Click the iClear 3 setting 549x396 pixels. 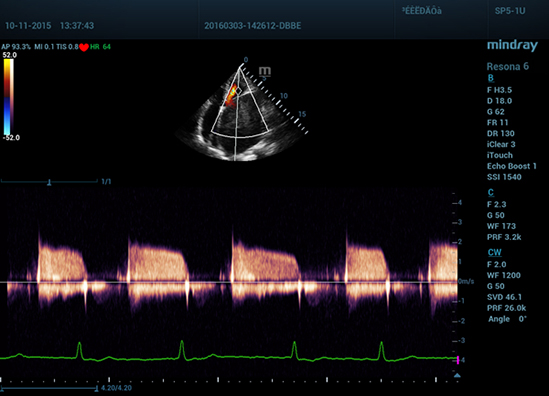coord(501,144)
